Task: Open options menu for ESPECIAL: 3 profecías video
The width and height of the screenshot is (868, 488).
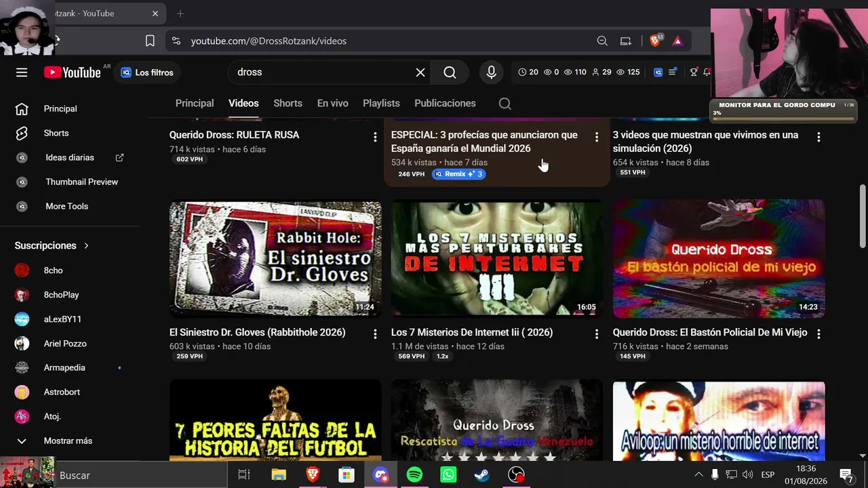Action: click(597, 137)
